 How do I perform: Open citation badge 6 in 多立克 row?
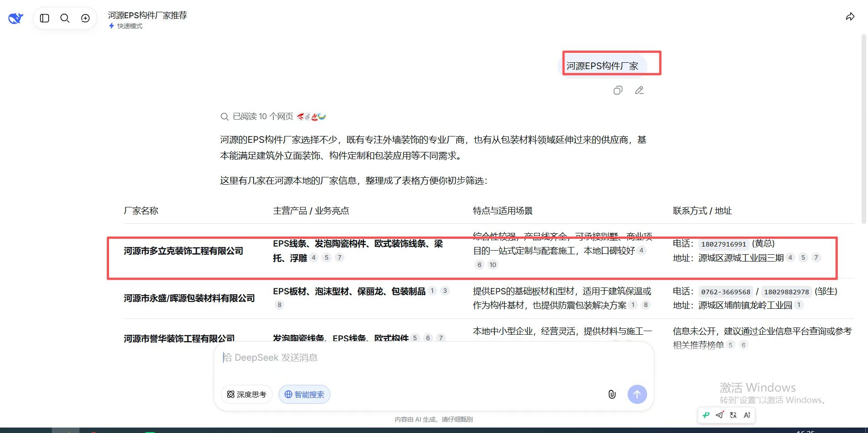(479, 265)
